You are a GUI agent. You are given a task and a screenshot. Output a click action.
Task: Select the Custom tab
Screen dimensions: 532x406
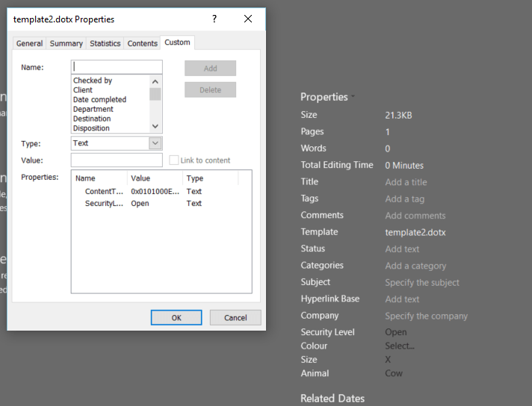tap(177, 43)
